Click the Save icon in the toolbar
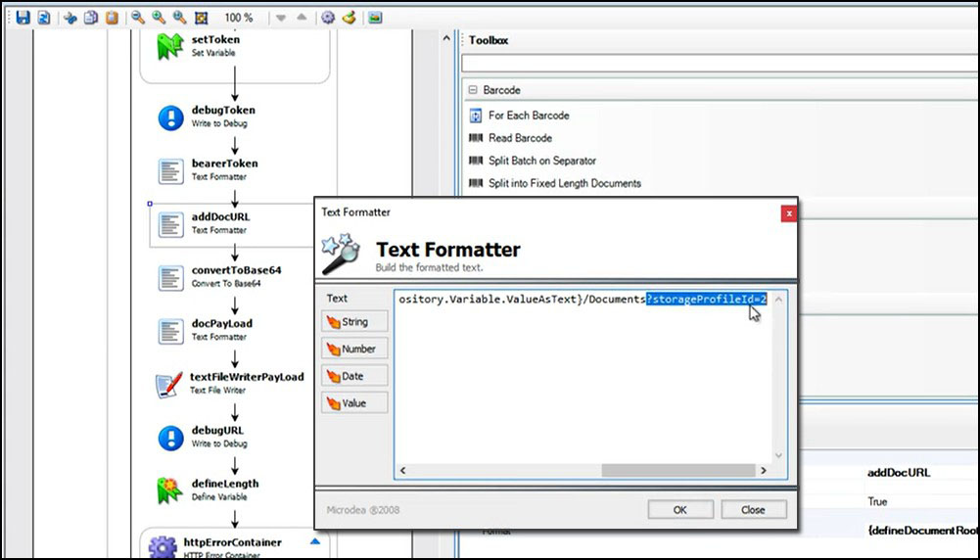Viewport: 980px width, 560px height. pyautogui.click(x=23, y=18)
